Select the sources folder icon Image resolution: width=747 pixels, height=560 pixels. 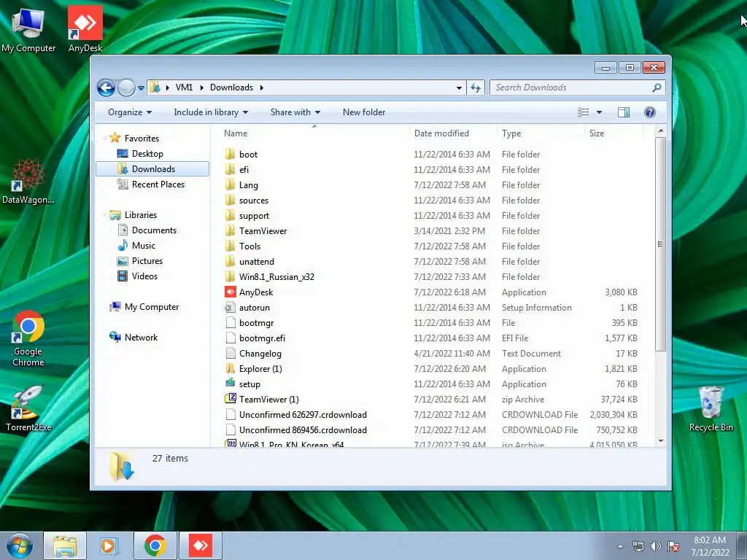[230, 201]
